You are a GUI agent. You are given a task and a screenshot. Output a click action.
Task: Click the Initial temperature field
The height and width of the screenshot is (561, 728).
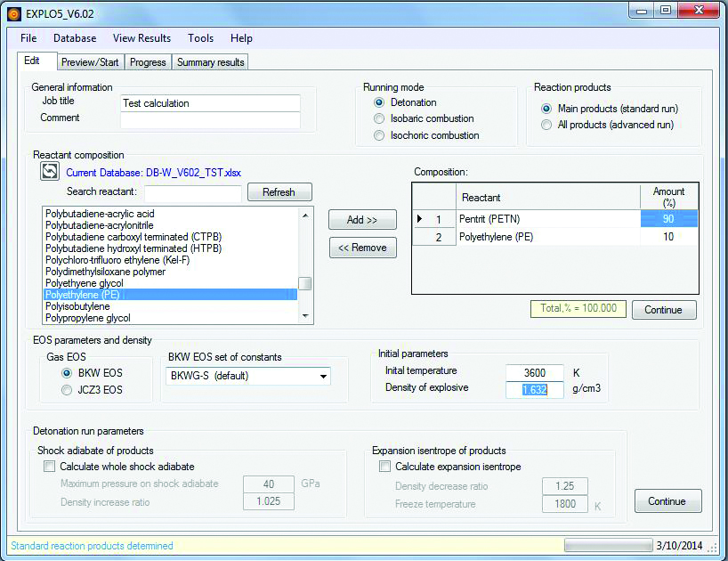pyautogui.click(x=534, y=373)
